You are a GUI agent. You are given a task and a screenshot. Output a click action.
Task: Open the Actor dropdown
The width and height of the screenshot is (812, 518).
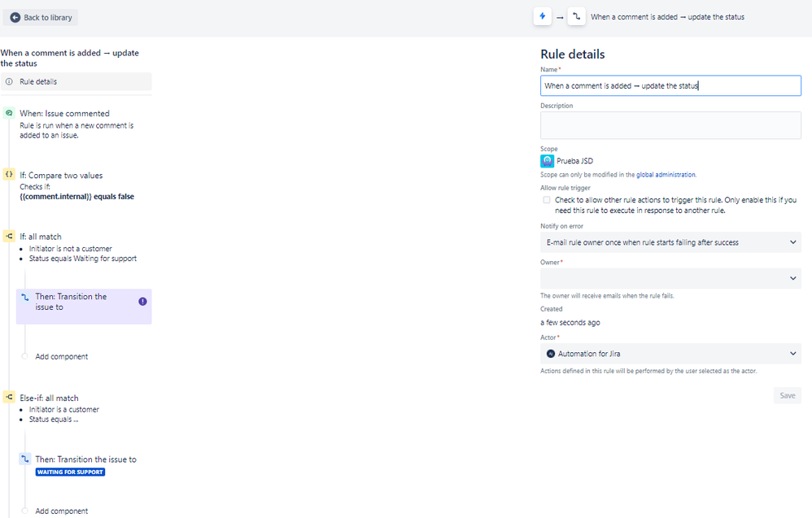(x=670, y=353)
